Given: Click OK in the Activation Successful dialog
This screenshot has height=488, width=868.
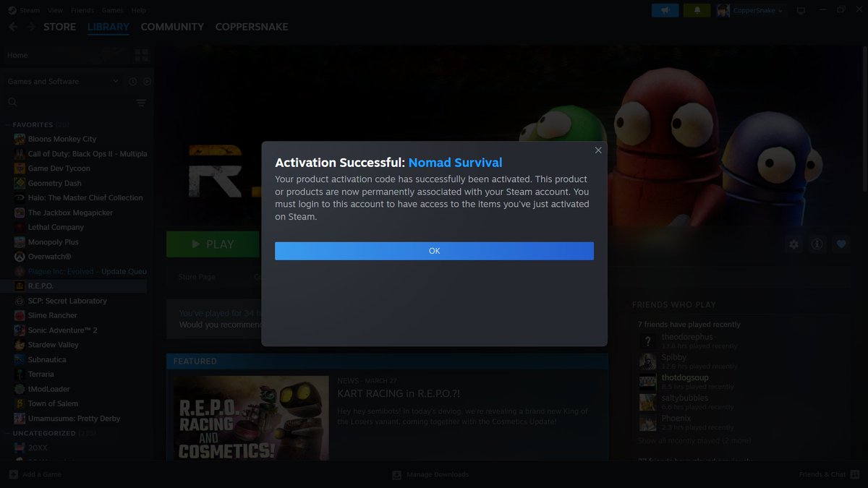Looking at the screenshot, I should [x=434, y=251].
